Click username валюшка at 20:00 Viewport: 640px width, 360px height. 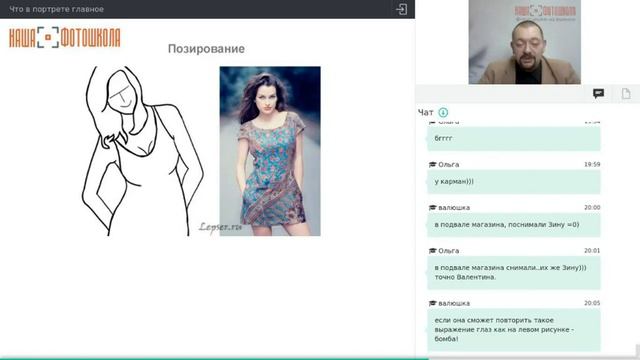(x=454, y=208)
